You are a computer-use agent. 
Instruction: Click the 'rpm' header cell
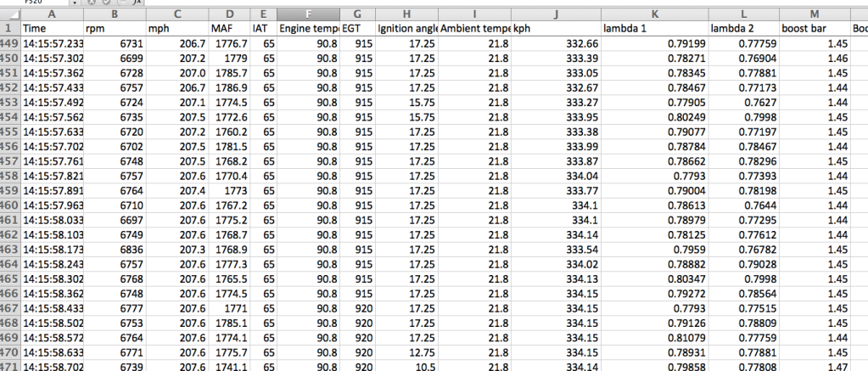(x=115, y=28)
